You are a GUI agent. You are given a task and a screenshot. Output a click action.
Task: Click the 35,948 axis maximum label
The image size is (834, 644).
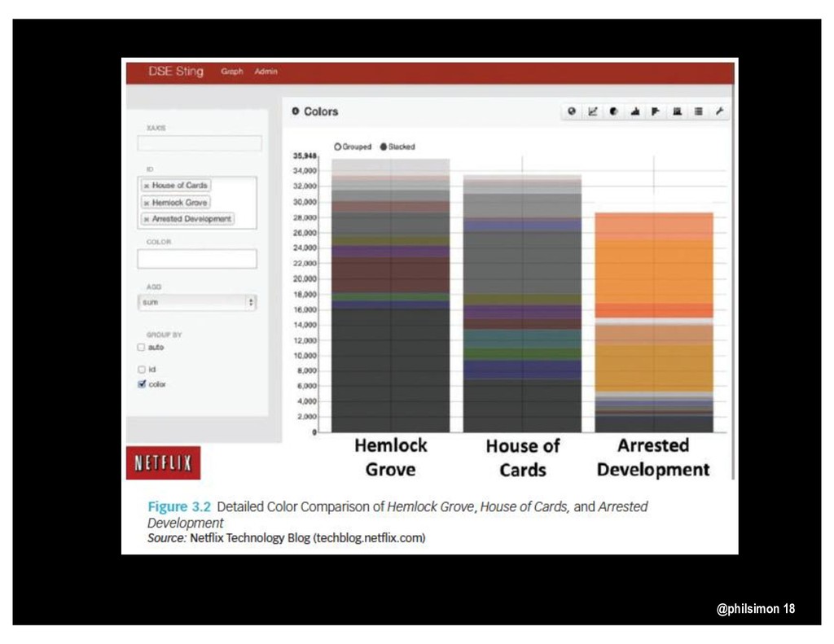click(x=305, y=156)
